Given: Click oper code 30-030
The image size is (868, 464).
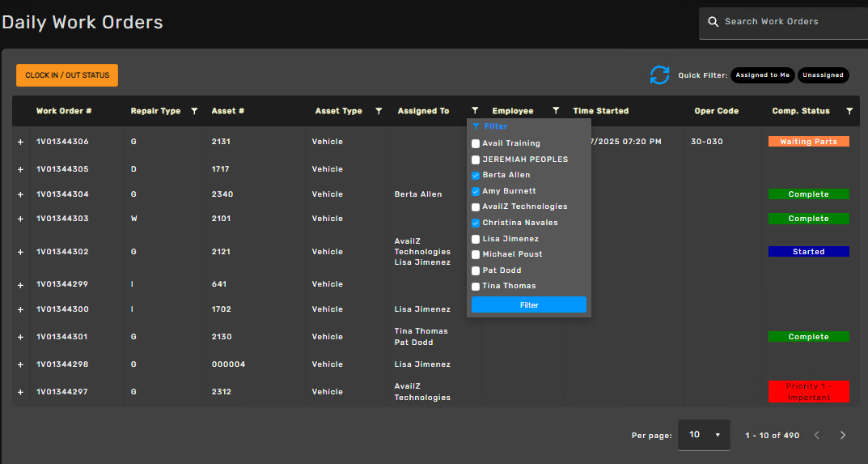Looking at the screenshot, I should point(707,142).
